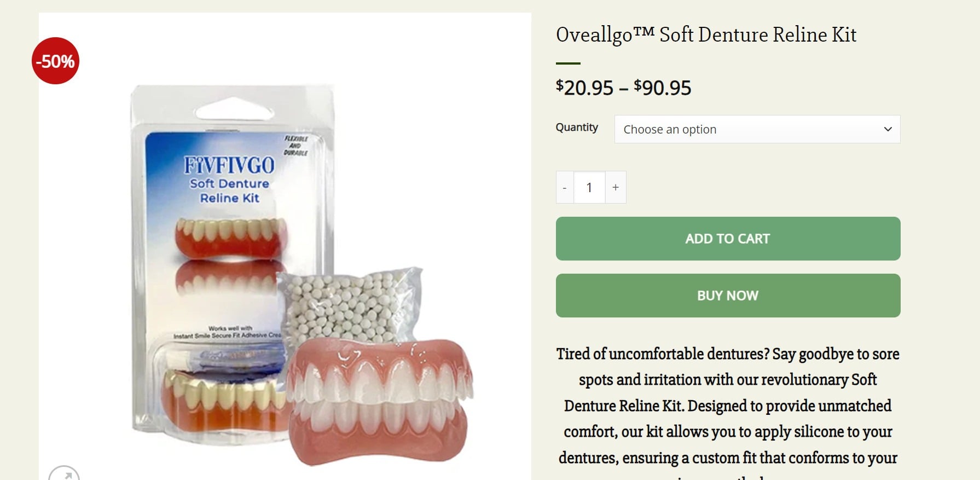
Task: Click the $90.95 maximum price
Action: pos(663,88)
